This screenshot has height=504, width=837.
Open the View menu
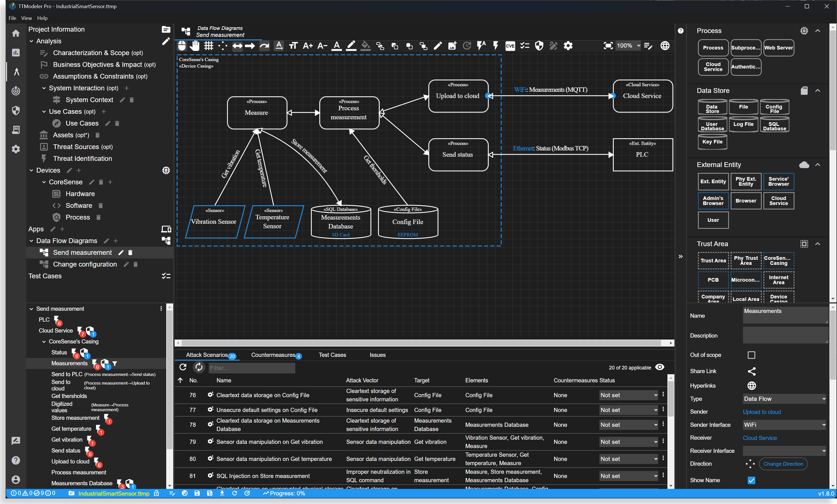click(x=26, y=18)
